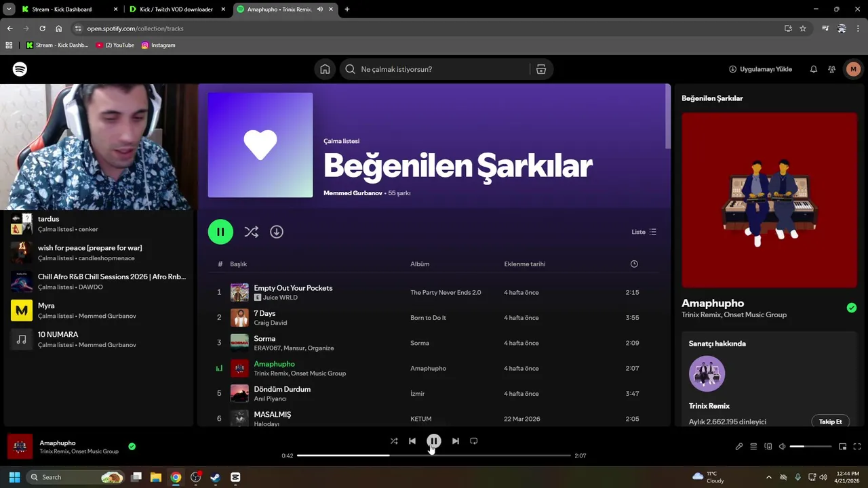Sort tracks by Başlık column
Viewport: 868px width, 488px height.
(238, 264)
